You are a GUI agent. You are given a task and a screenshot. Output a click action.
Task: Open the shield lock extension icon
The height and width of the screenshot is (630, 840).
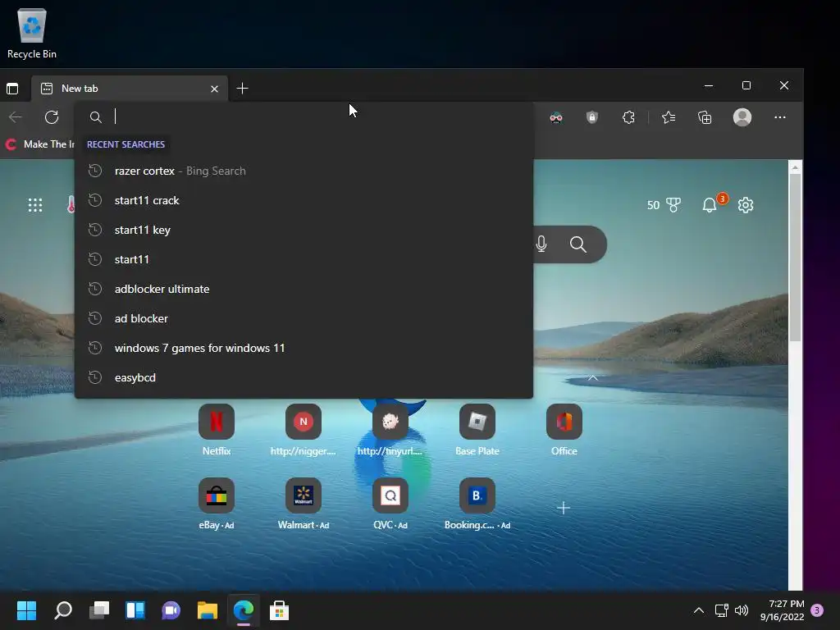click(592, 117)
